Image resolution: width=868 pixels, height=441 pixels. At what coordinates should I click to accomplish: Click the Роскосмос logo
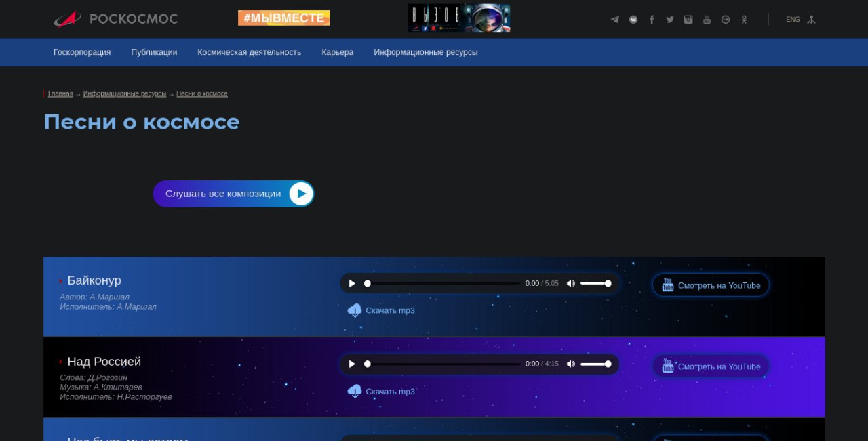[x=115, y=19]
